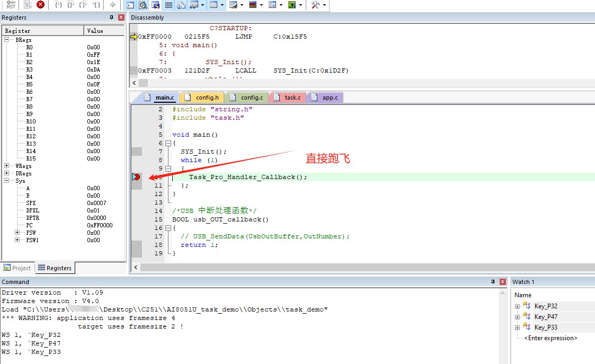Toggle the Command window toolbar icon
595x364 pixels.
click(130, 5)
